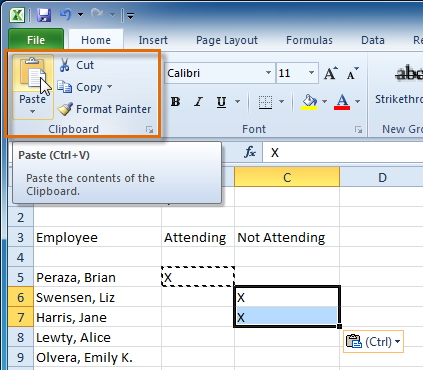Undo the last action

click(65, 15)
